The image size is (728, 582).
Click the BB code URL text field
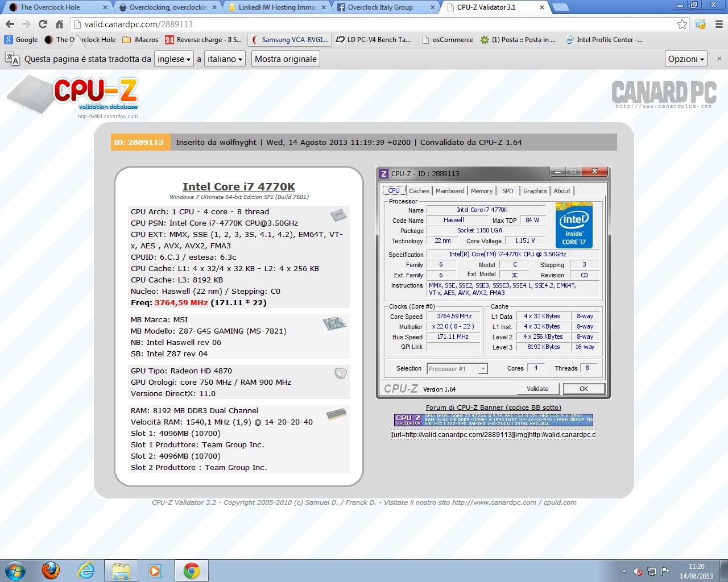point(493,435)
